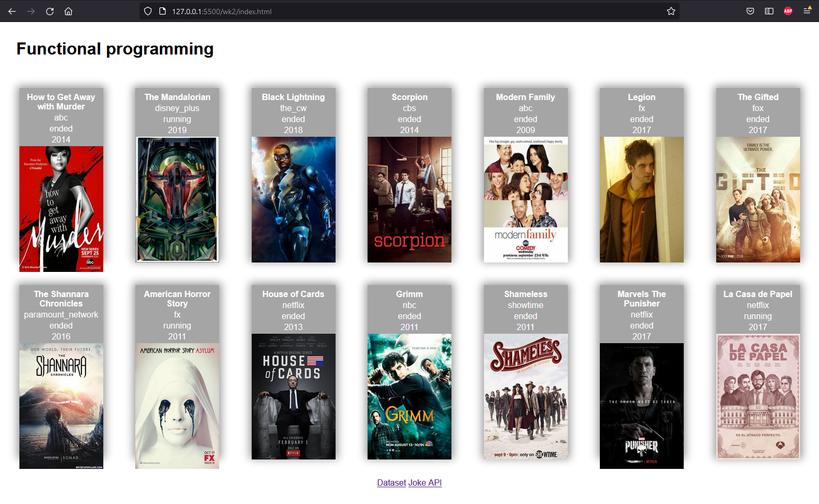
Task: Open the Dataset link
Action: (392, 483)
